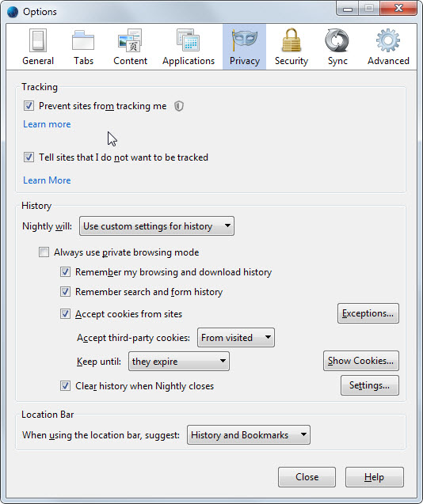This screenshot has width=423, height=504.
Task: Click Learn More under Do Not Track
Action: [47, 180]
